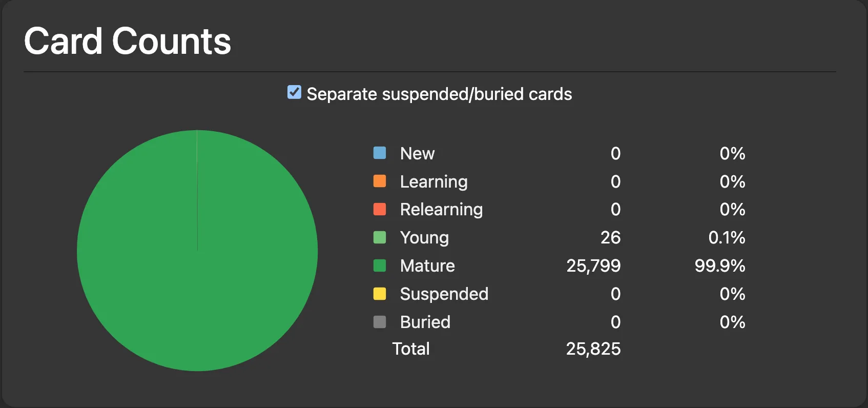
Task: Click the Card Counts heading
Action: pos(128,41)
